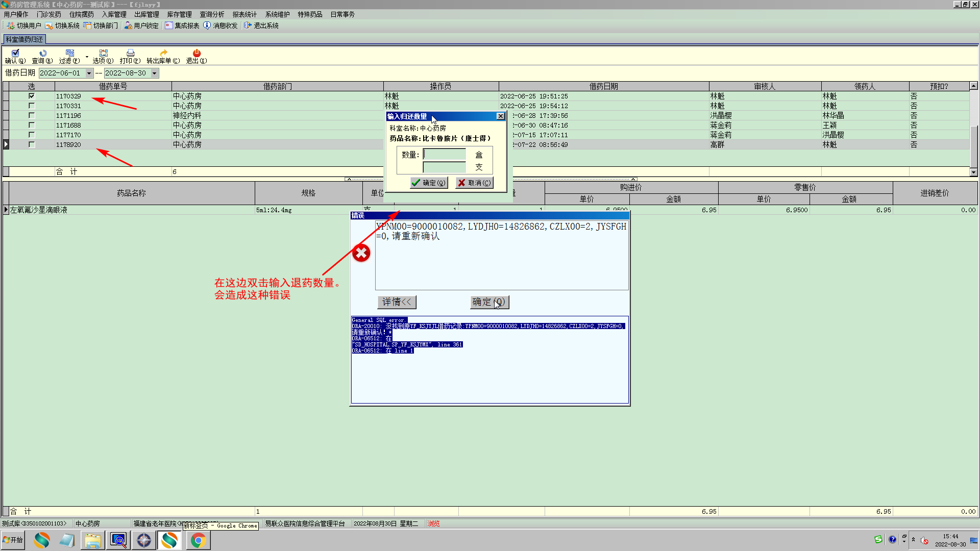Open the 报表统计 menu
980x551 pixels.
(x=244, y=14)
